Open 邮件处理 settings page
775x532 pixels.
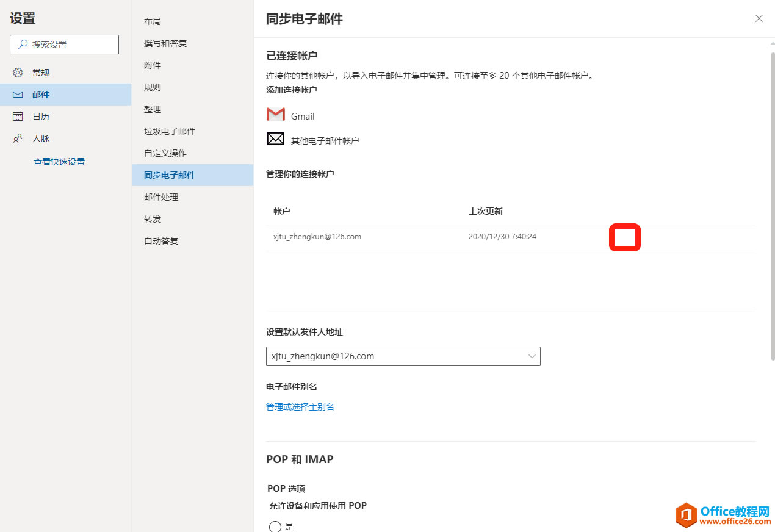click(x=192, y=197)
